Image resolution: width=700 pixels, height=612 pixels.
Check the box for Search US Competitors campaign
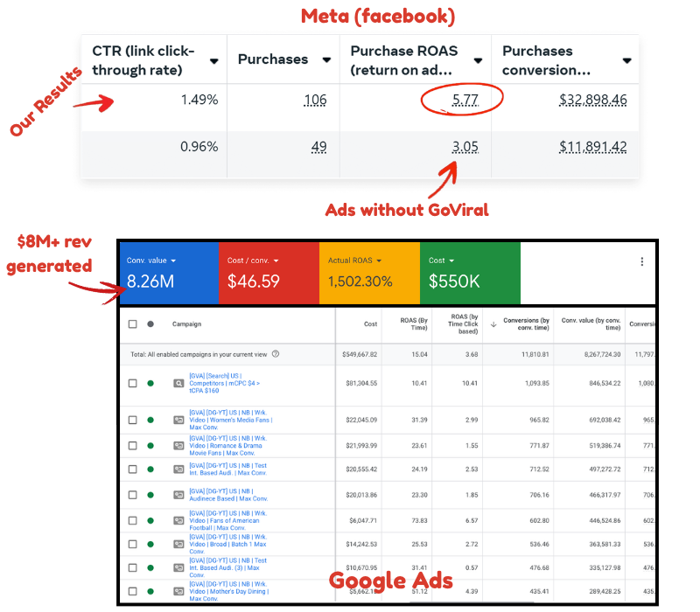click(x=133, y=383)
